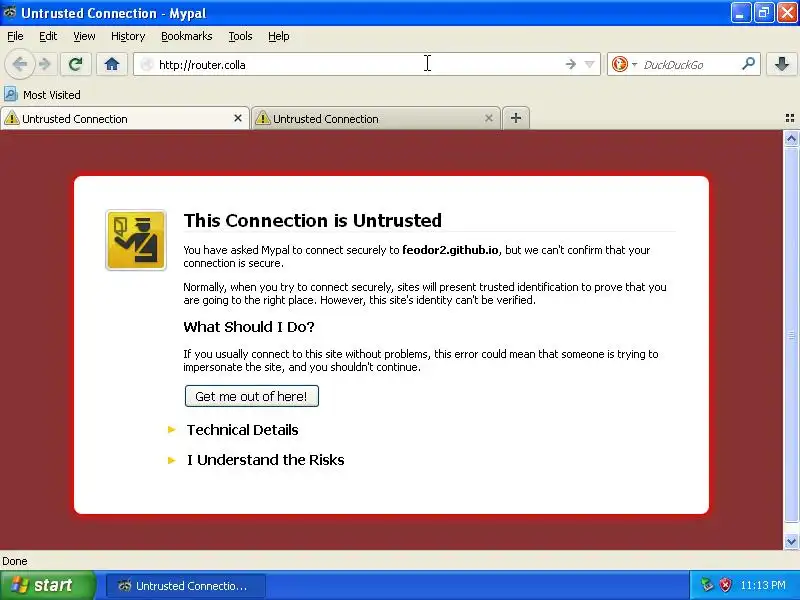Click the 11:13 PM system clock
The image size is (800, 600).
pos(763,585)
